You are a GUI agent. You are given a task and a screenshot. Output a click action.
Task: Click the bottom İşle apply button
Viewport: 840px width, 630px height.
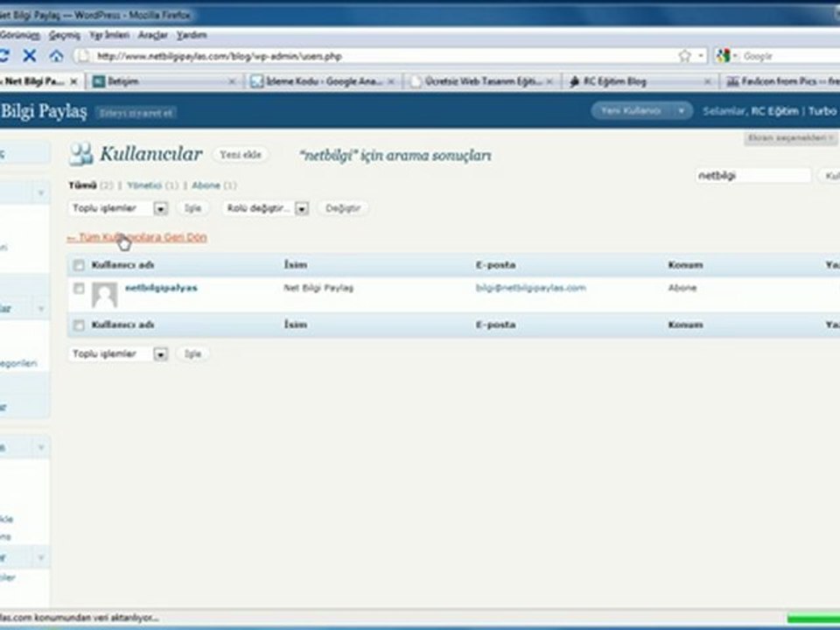tap(192, 354)
